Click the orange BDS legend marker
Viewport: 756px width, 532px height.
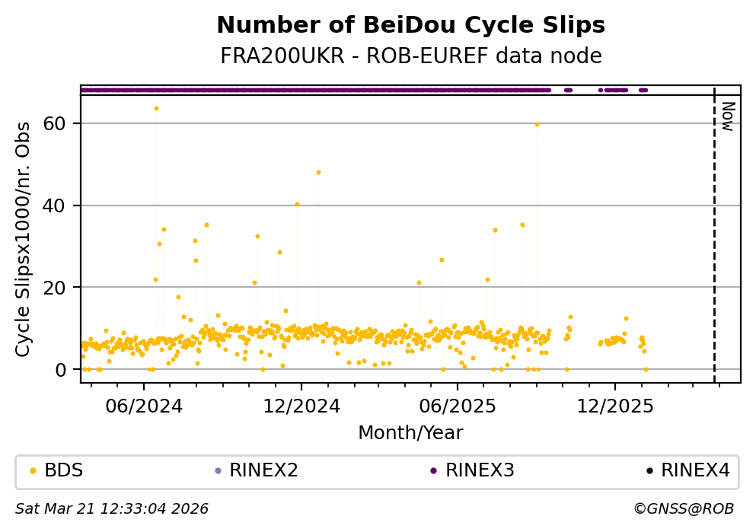pyautogui.click(x=33, y=470)
